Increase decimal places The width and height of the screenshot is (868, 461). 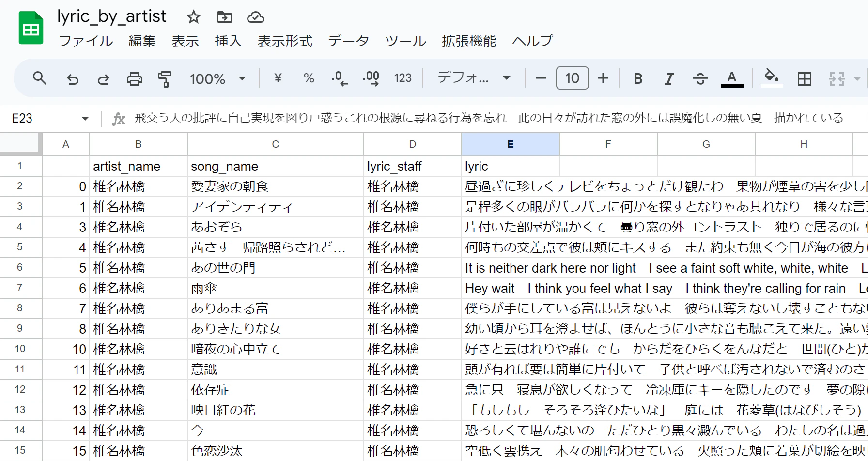tap(371, 78)
